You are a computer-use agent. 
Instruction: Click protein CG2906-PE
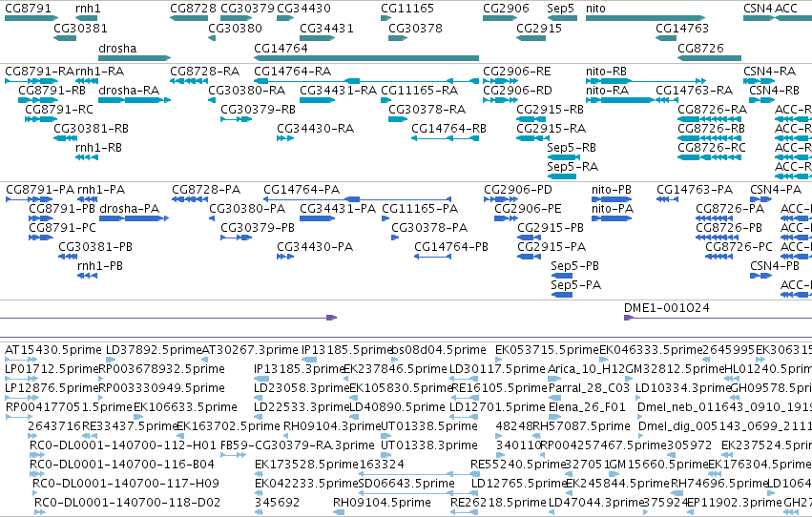click(528, 209)
